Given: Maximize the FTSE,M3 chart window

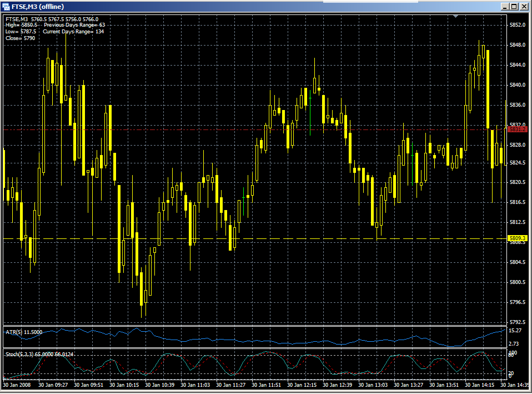Looking at the screenshot, I should [514, 7].
